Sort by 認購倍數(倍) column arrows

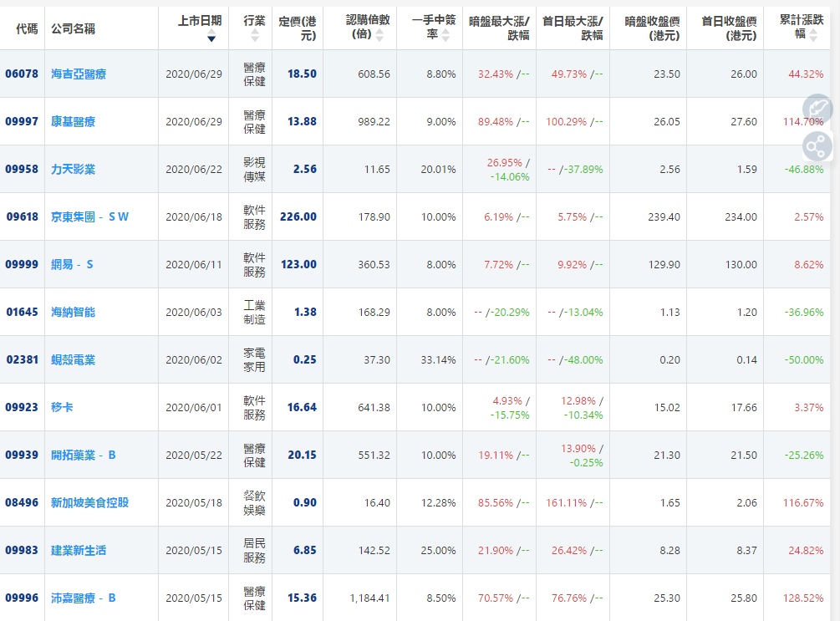pyautogui.click(x=379, y=35)
